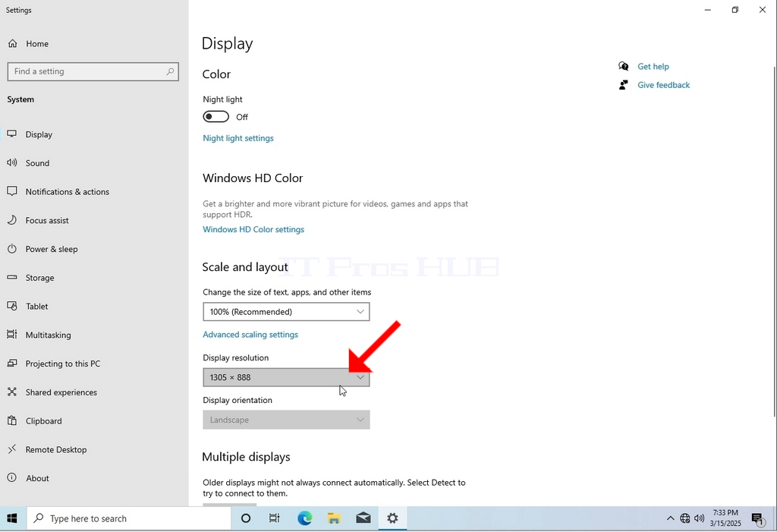Click the Type here to search box
Screen dimensions: 777x532
tap(129, 518)
